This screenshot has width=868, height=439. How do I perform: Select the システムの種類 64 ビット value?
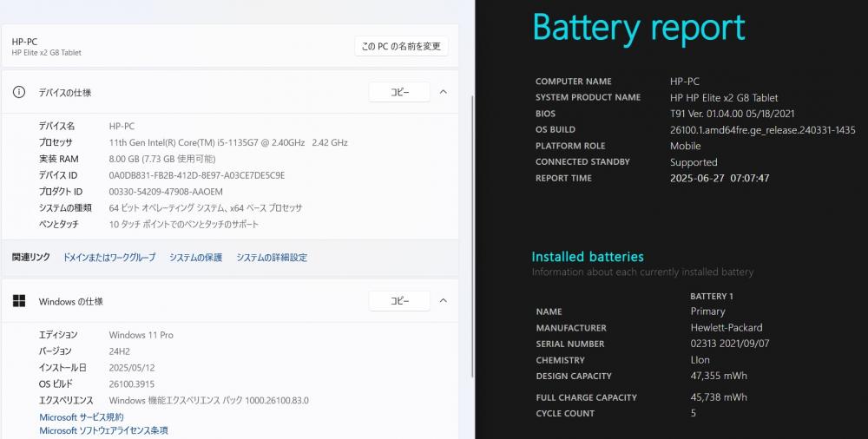pyautogui.click(x=206, y=208)
